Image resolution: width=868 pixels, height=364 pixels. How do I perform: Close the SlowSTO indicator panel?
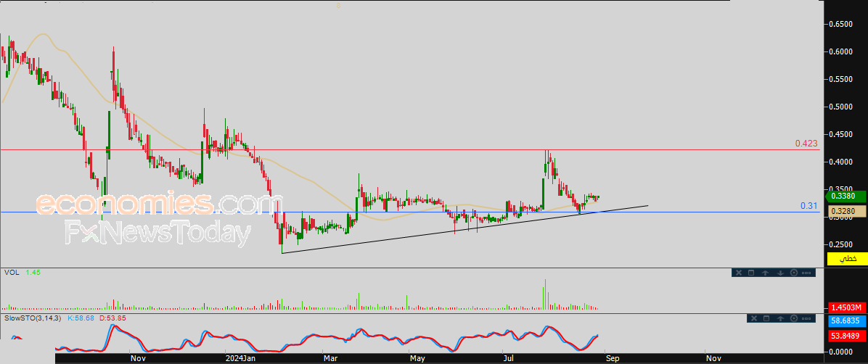coord(753,318)
